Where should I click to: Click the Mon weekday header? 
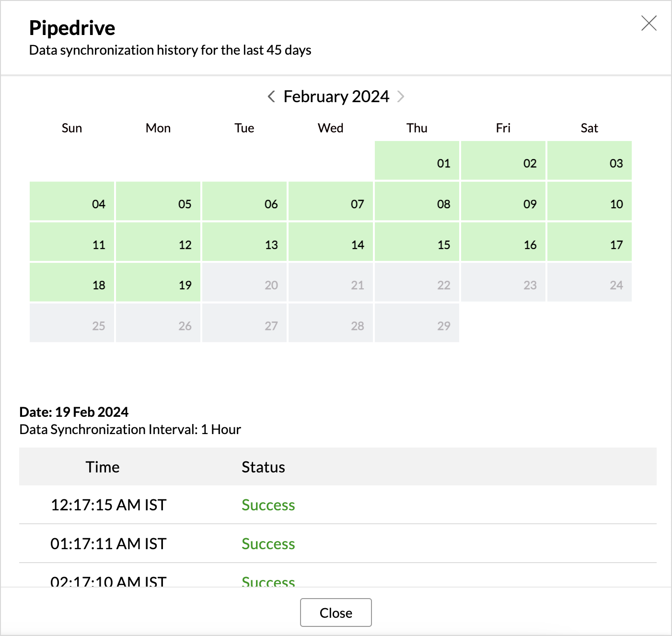pos(158,128)
